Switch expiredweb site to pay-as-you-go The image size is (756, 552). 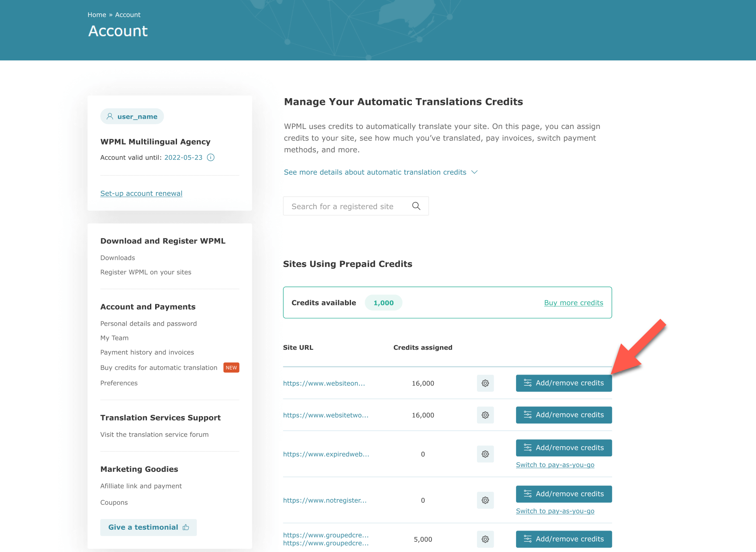click(x=555, y=465)
